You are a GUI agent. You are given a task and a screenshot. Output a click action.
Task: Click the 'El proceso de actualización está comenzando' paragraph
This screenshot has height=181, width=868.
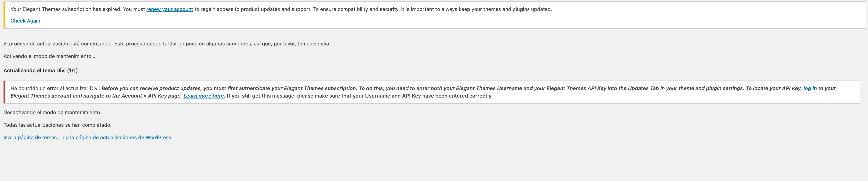pyautogui.click(x=167, y=43)
